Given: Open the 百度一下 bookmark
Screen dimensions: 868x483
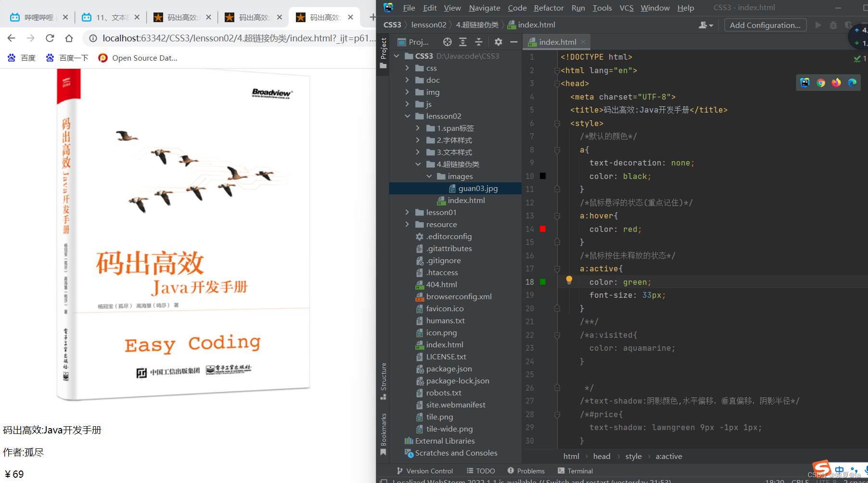Looking at the screenshot, I should tap(67, 58).
